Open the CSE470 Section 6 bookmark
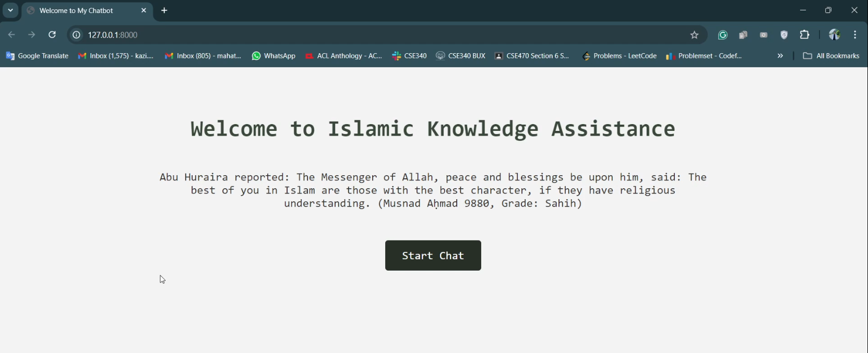 point(532,56)
